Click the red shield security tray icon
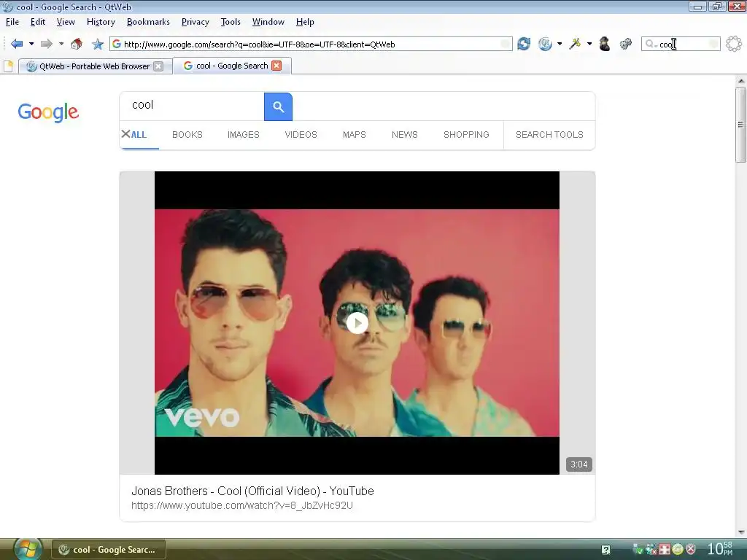 pyautogui.click(x=690, y=550)
